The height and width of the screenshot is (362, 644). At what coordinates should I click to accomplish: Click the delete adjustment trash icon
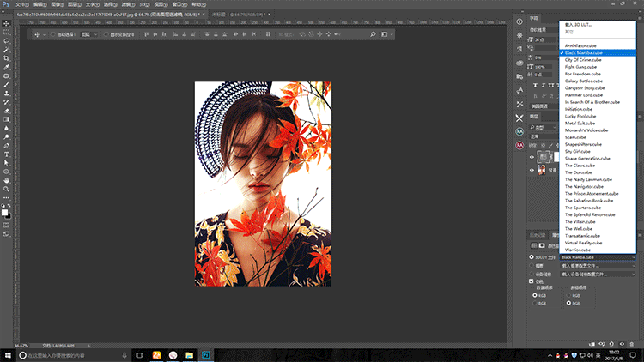pos(632,344)
